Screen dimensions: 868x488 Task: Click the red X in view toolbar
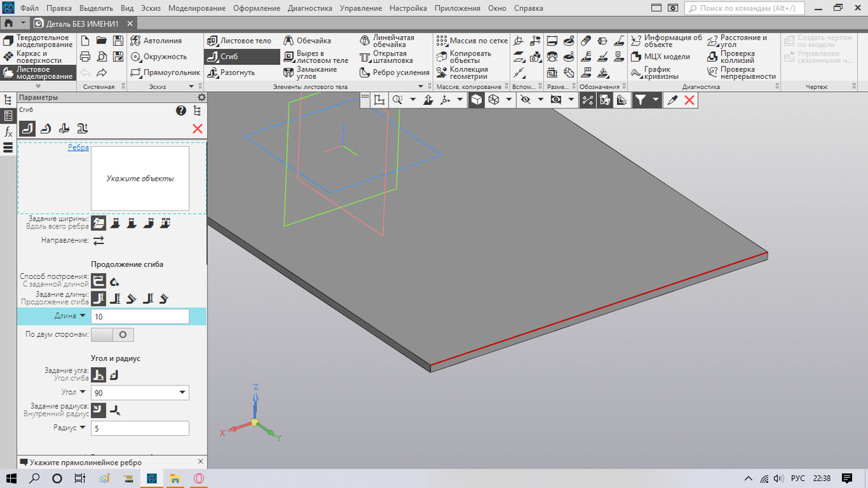coord(689,100)
